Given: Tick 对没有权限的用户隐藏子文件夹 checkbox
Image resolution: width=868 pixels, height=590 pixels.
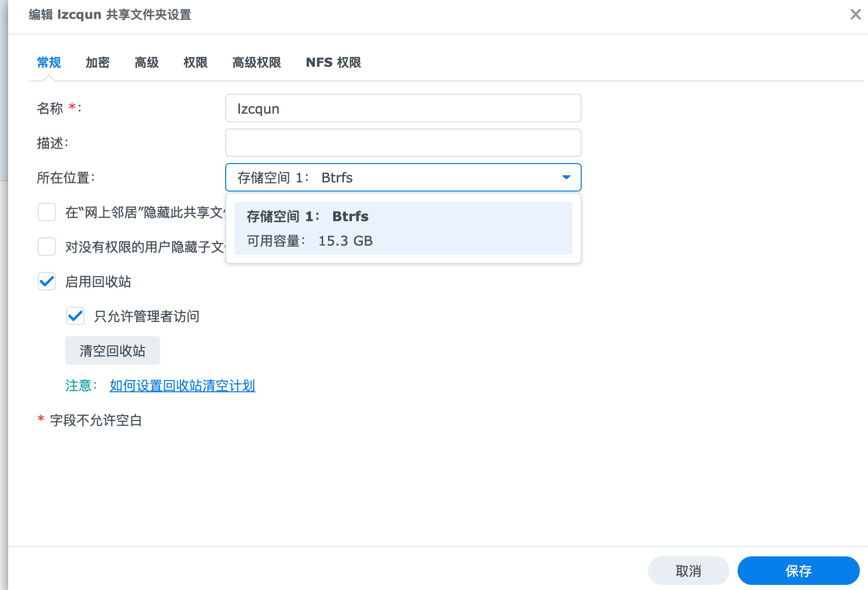Looking at the screenshot, I should pyautogui.click(x=47, y=247).
